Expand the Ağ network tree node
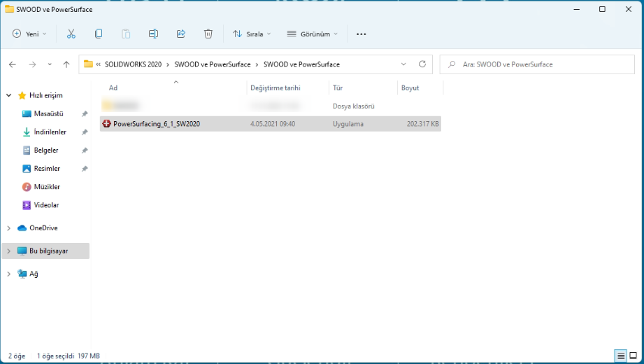This screenshot has height=364, width=644. tap(8, 274)
